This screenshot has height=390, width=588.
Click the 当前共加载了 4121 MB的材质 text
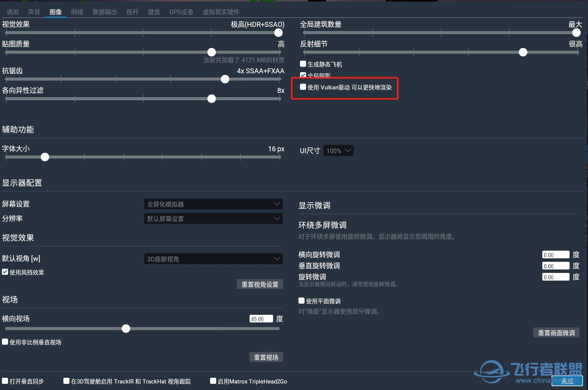(244, 60)
